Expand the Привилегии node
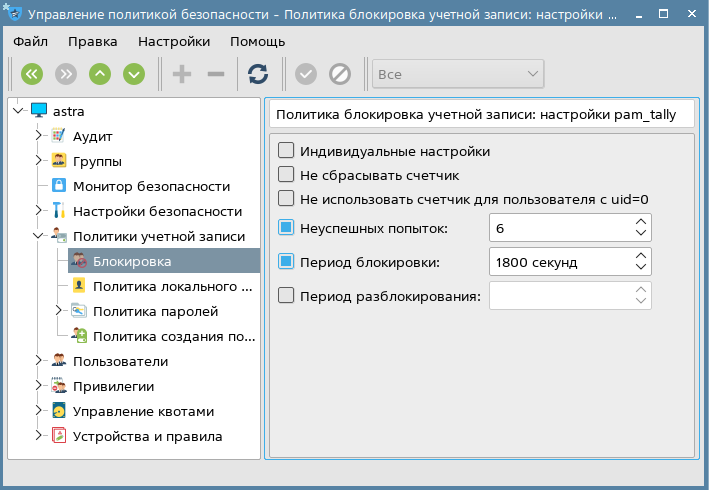The image size is (709, 490). click(38, 385)
